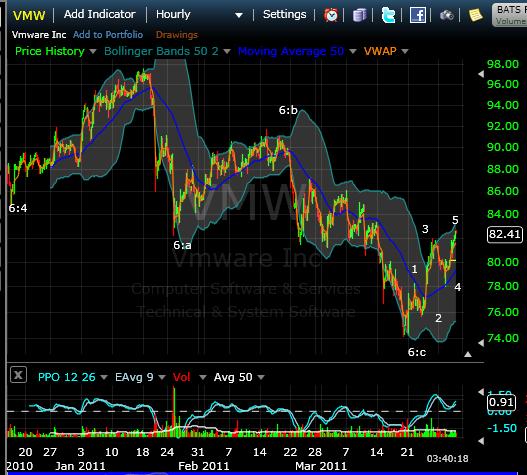Viewport: 527px width, 475px height.
Task: Expand the Price History dropdown arrow
Action: 93,51
